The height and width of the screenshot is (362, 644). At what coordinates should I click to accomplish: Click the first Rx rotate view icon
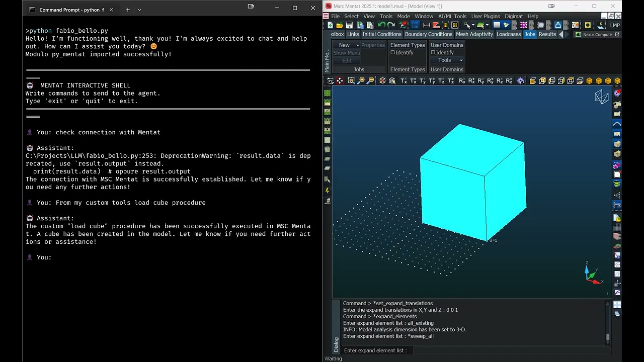462,80
